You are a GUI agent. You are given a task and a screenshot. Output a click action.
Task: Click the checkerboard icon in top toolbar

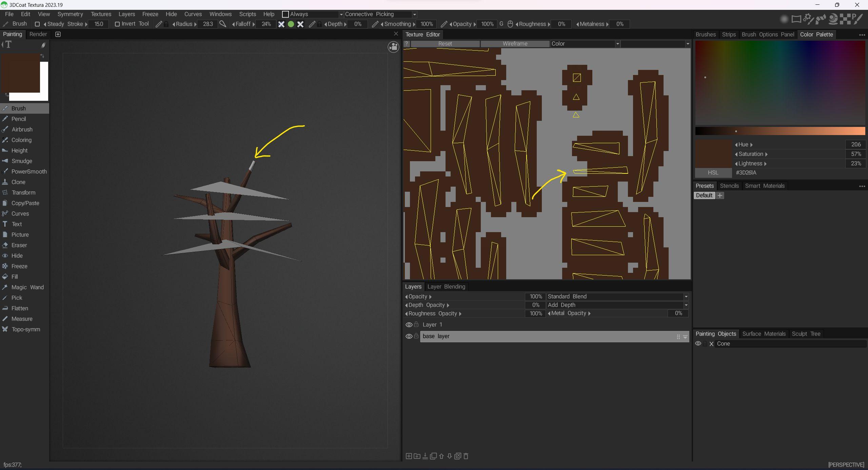click(846, 19)
